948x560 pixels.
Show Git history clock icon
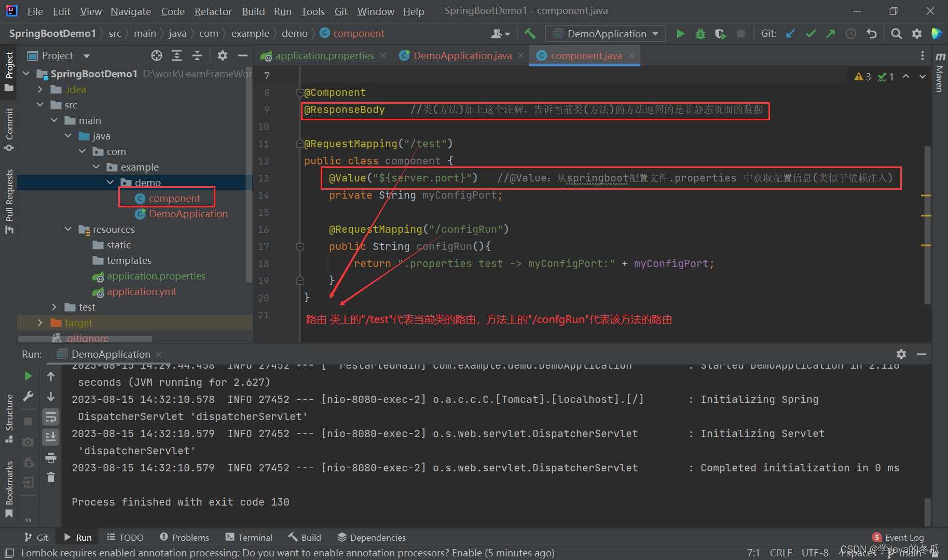pos(851,34)
